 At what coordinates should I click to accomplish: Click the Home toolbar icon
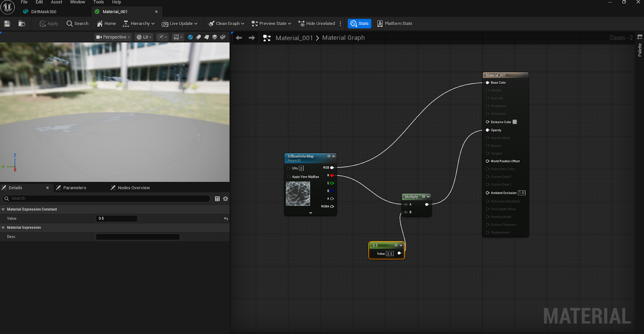pos(106,24)
